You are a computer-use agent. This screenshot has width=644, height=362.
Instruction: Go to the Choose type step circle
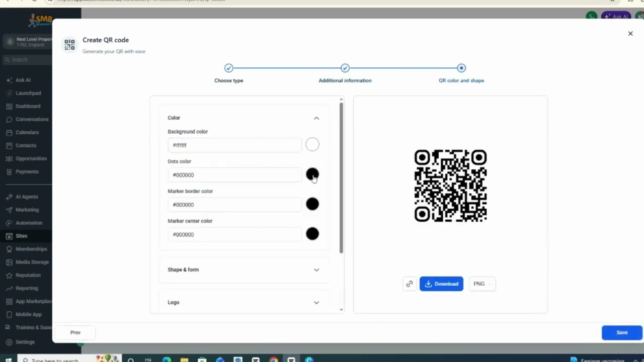(x=229, y=68)
